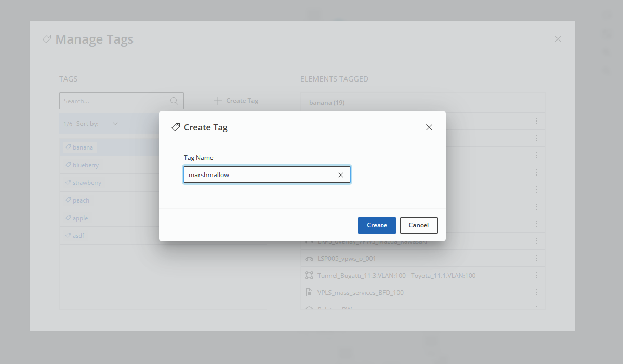
Task: Select the strawberry tag
Action: point(87,183)
